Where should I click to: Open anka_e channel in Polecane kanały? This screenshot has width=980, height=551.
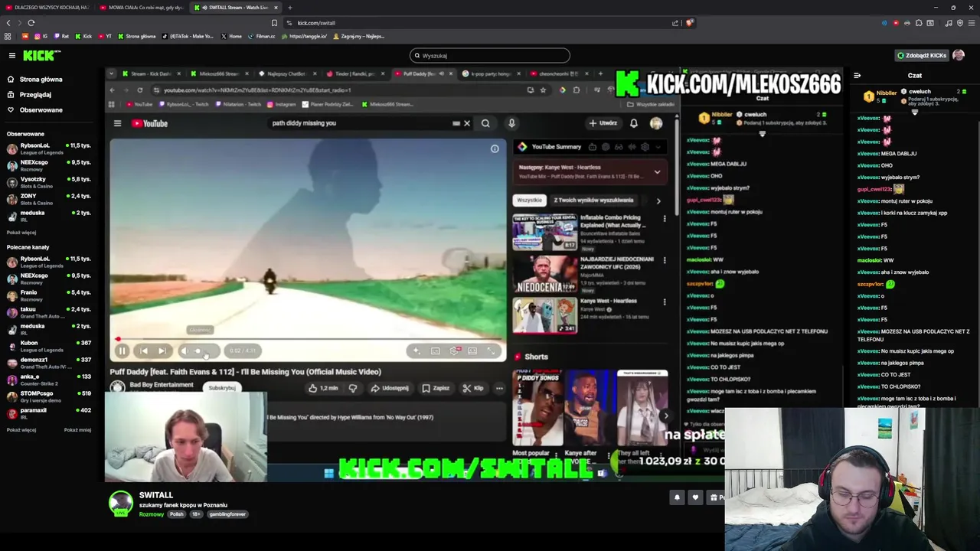point(49,380)
